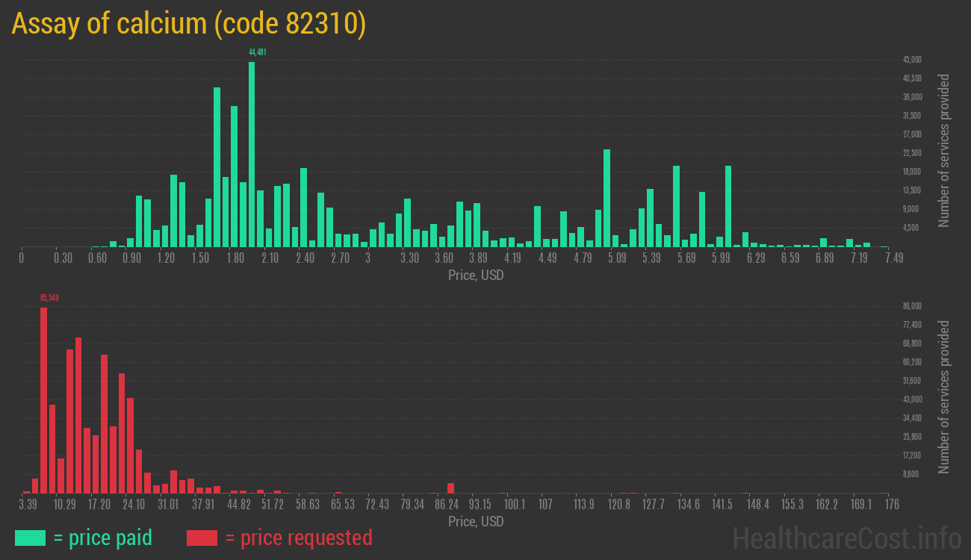
Task: Click the 3.39 tick on the red chart axis
Action: [28, 505]
